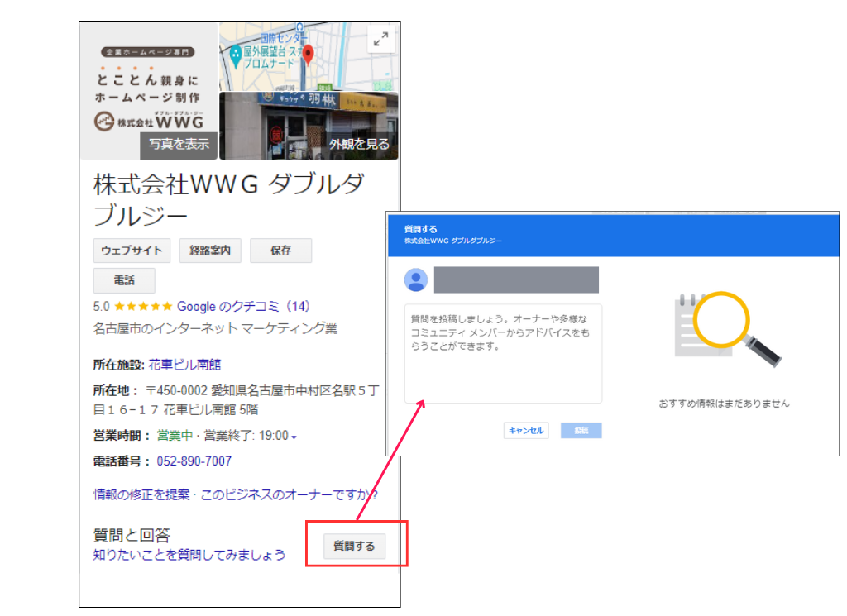This screenshot has height=616, width=847.
Task: Click the 保存 save button
Action: click(x=280, y=250)
